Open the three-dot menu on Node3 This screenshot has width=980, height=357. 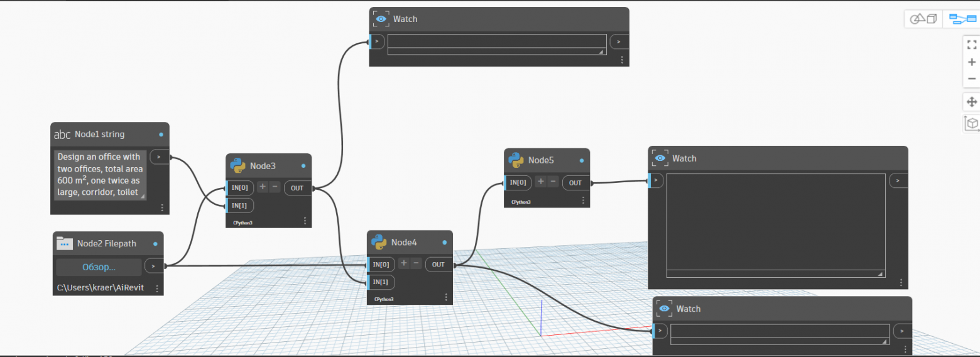(x=305, y=221)
